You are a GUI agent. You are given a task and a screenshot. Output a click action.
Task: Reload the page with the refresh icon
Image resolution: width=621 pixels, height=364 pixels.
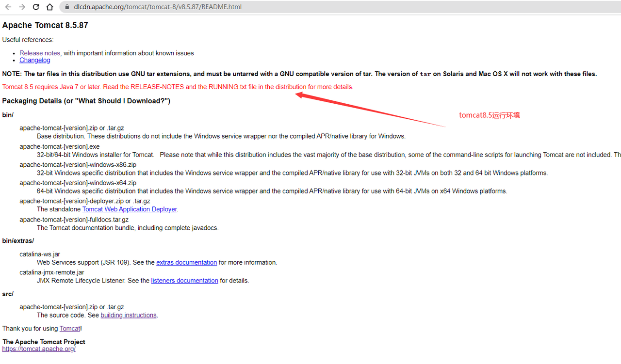(36, 7)
